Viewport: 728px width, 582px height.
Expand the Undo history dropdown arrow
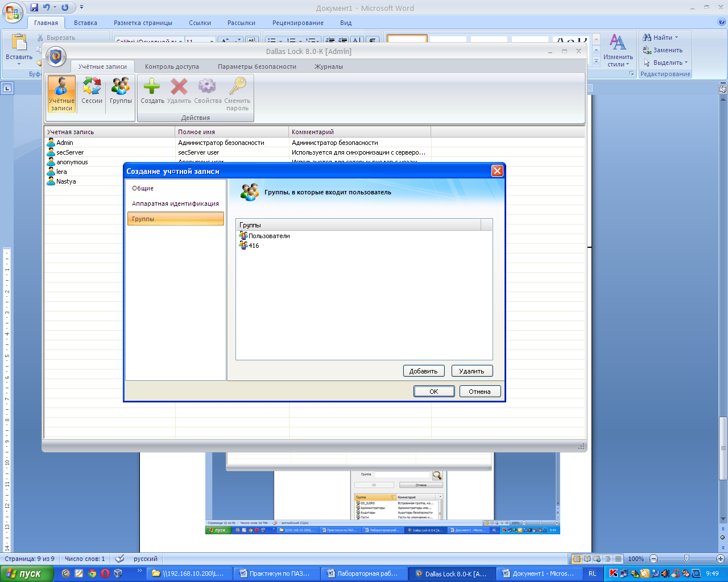pos(55,7)
